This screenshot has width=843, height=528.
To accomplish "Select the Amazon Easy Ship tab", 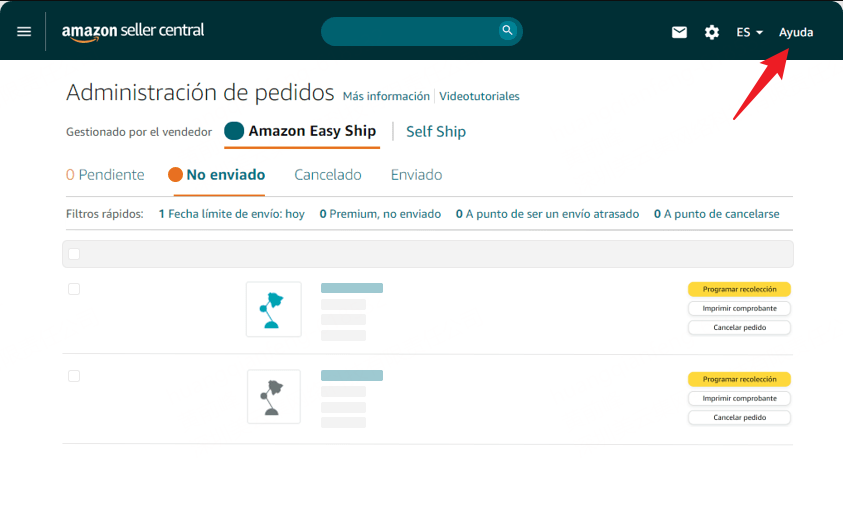I will tap(302, 131).
